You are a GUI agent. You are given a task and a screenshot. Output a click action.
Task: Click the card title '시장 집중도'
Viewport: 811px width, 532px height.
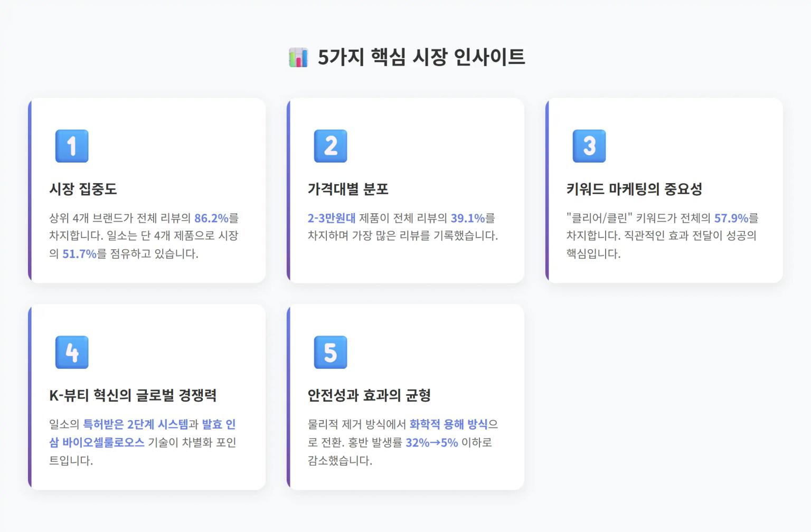tap(83, 189)
